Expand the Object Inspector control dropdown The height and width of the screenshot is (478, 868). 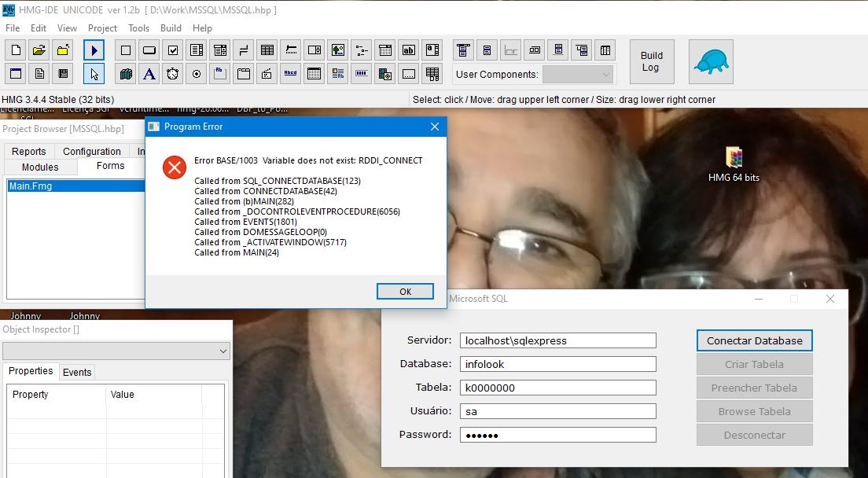116,351
